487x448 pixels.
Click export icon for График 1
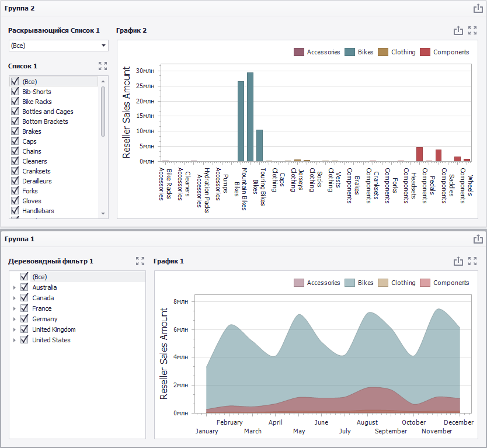[458, 261]
